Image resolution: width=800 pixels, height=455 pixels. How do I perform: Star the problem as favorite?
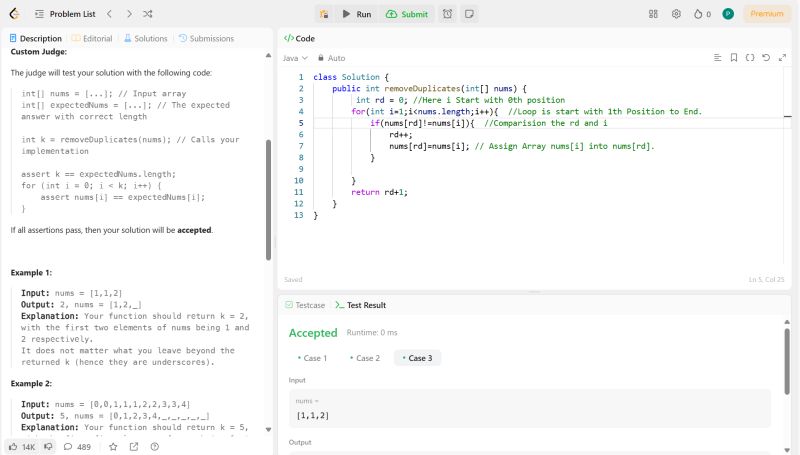point(113,447)
